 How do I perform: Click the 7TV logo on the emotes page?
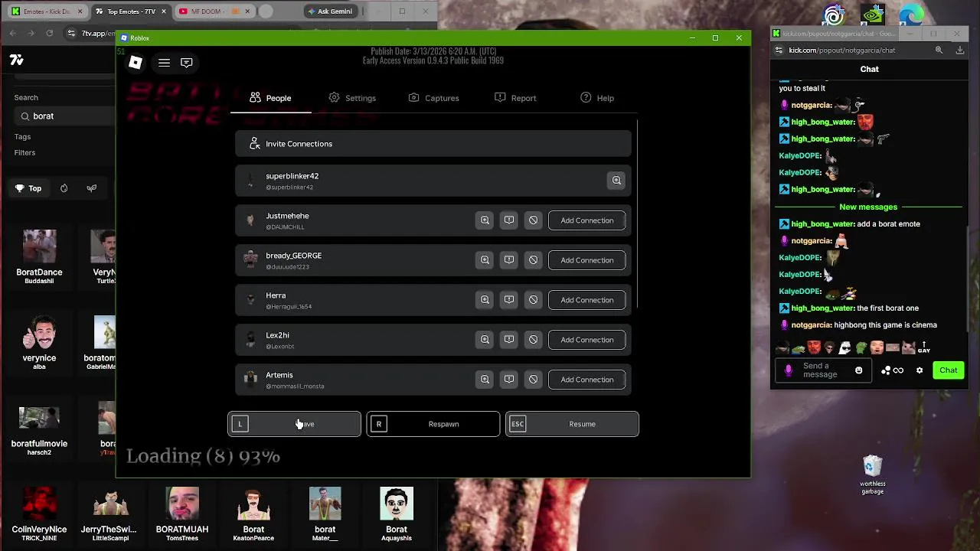click(x=17, y=60)
